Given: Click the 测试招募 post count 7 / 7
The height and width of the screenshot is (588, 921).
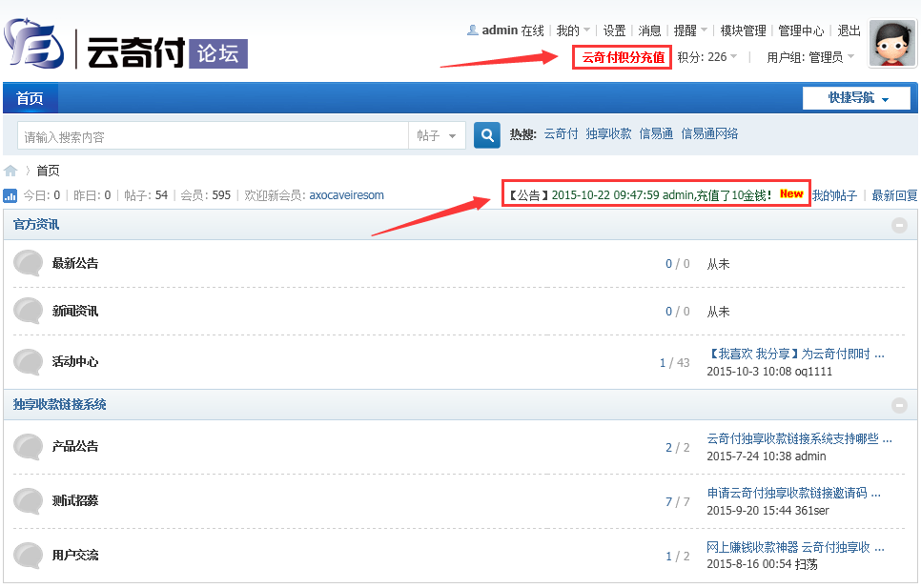Looking at the screenshot, I should [x=677, y=501].
